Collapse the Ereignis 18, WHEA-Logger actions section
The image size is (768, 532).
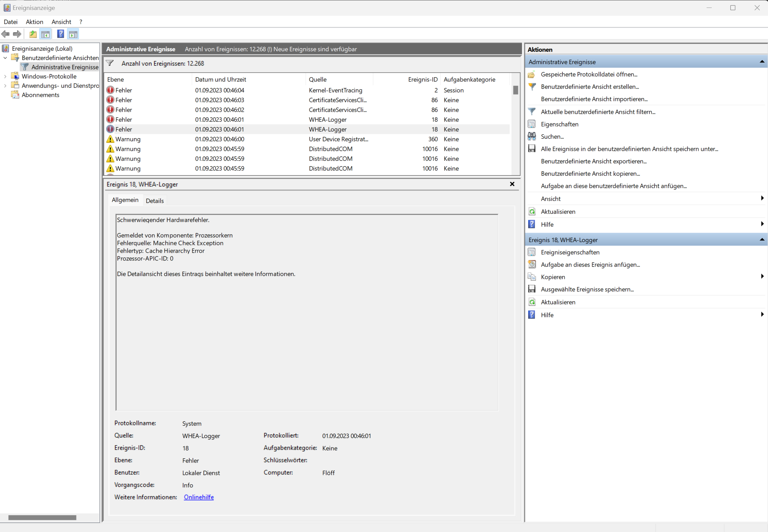pos(762,240)
